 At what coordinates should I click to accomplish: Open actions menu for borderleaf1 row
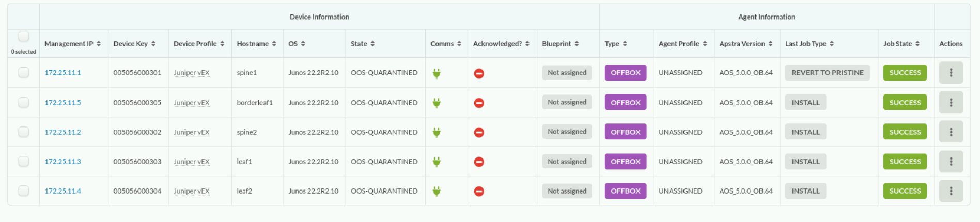[951, 102]
